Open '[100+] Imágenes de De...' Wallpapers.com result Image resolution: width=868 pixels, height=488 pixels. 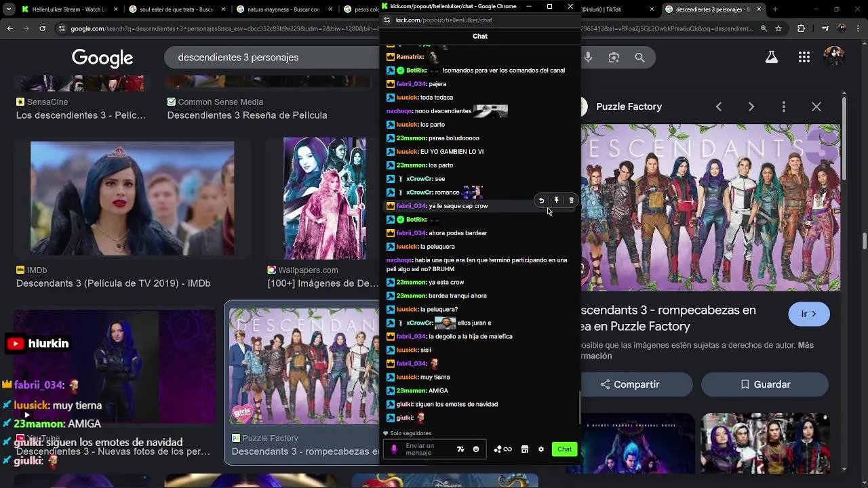[x=323, y=283]
